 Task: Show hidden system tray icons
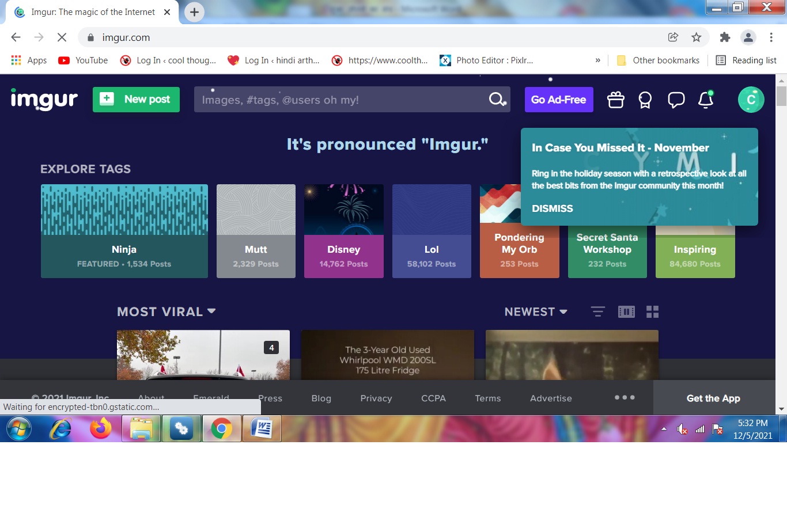664,429
